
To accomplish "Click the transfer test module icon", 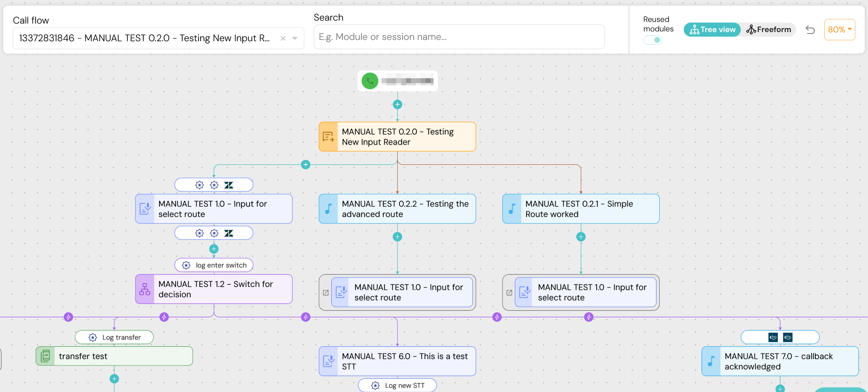I will point(45,356).
